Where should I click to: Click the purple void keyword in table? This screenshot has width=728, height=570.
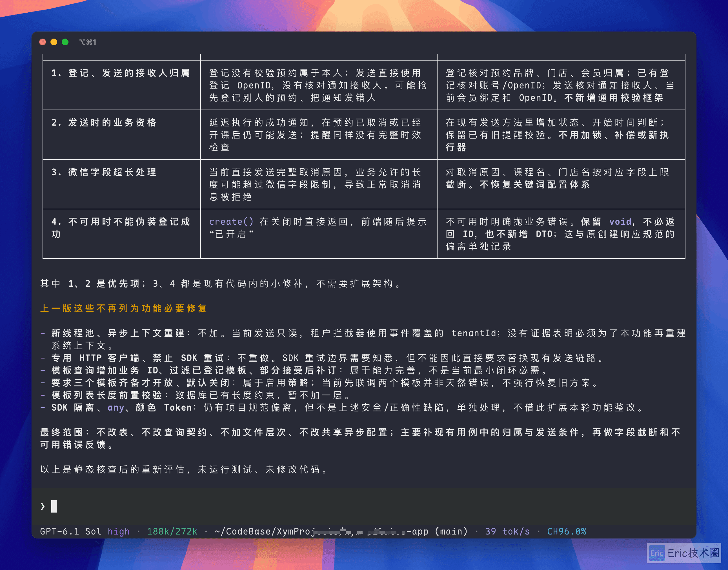click(620, 222)
